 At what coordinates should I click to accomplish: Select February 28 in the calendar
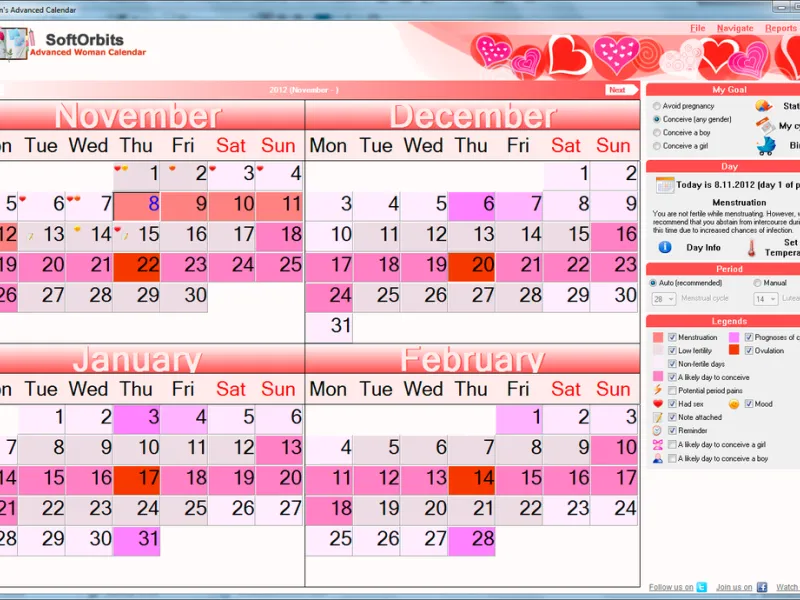(472, 540)
